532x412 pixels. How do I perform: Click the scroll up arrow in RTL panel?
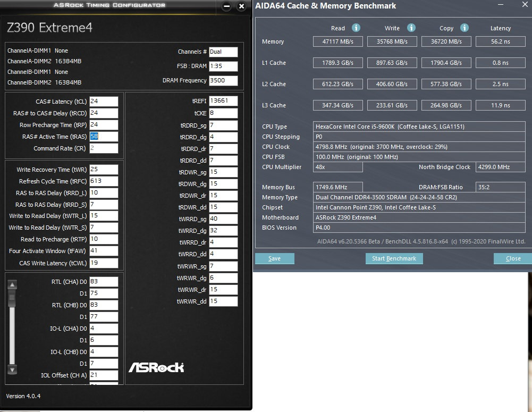(x=12, y=285)
